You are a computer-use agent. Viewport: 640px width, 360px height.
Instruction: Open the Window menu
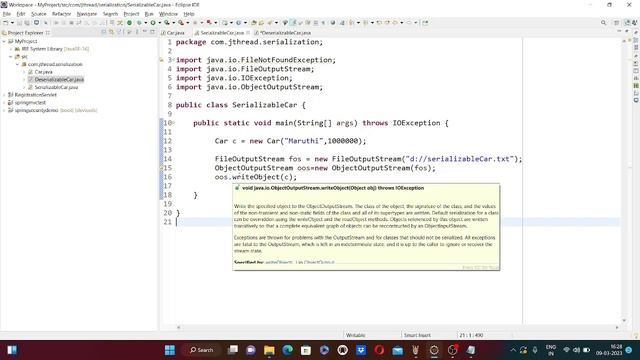coord(168,14)
